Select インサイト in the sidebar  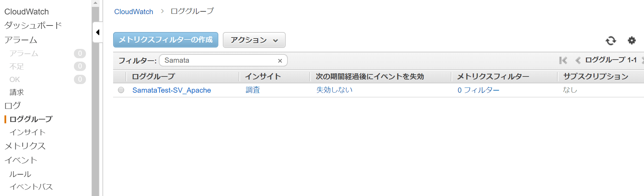click(x=28, y=132)
